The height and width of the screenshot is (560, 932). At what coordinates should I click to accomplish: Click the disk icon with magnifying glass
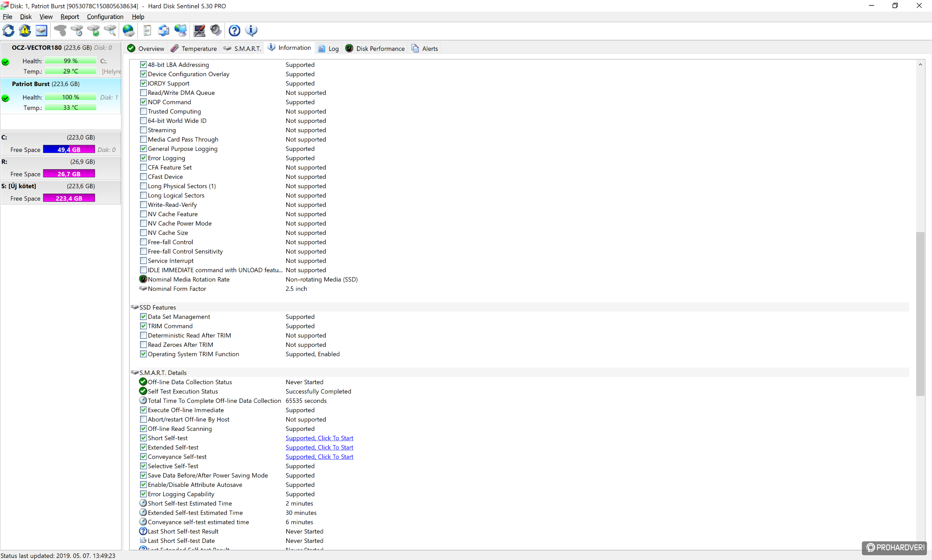pyautogui.click(x=110, y=30)
